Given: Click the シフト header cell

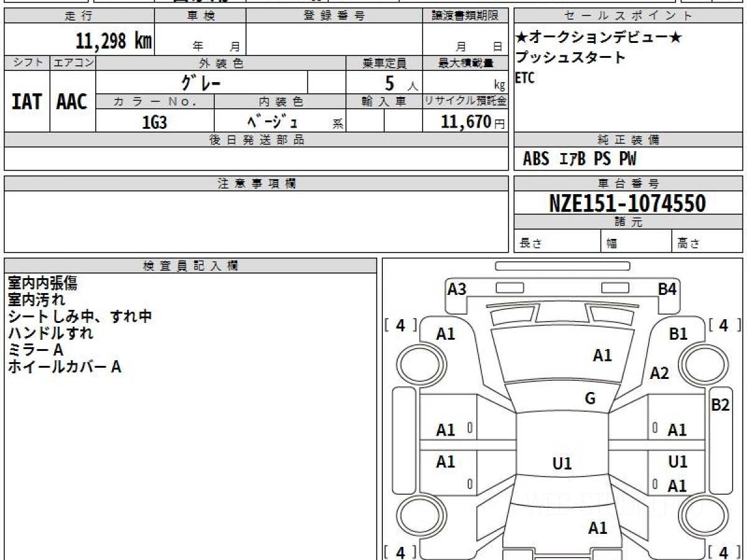Looking at the screenshot, I should click(27, 63).
